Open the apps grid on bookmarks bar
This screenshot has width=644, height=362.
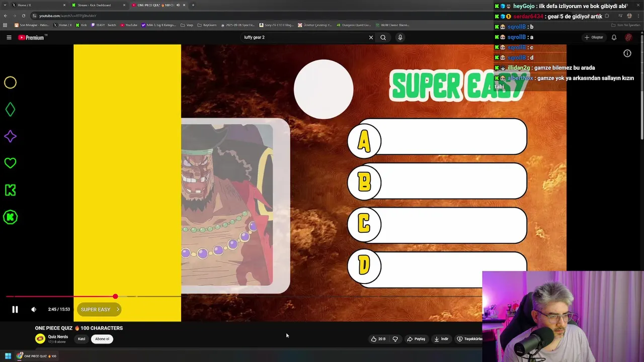pyautogui.click(x=6, y=25)
